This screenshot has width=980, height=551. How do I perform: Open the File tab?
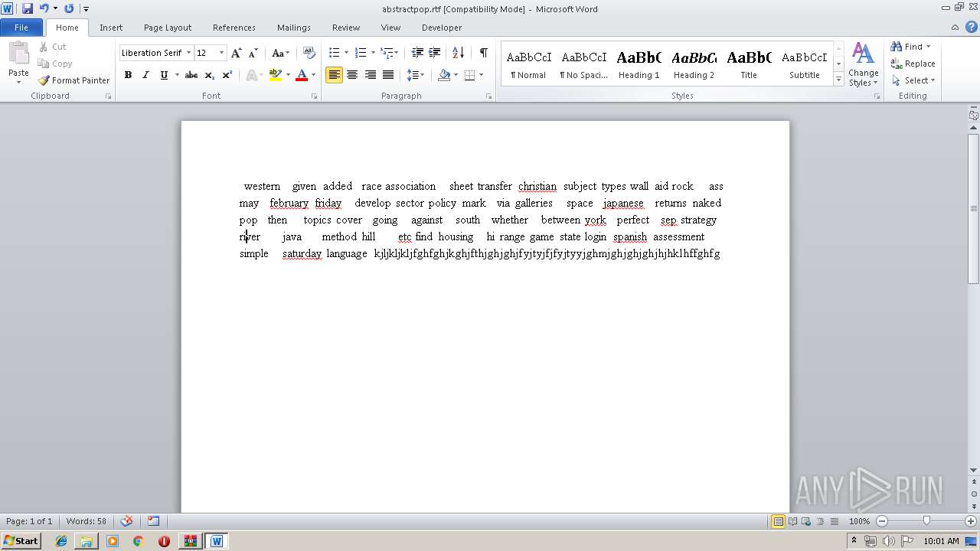21,27
